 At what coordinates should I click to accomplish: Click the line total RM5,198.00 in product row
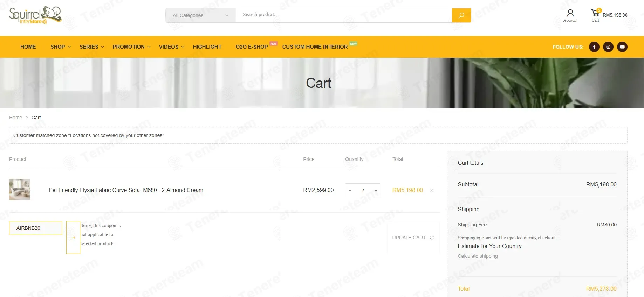(407, 190)
